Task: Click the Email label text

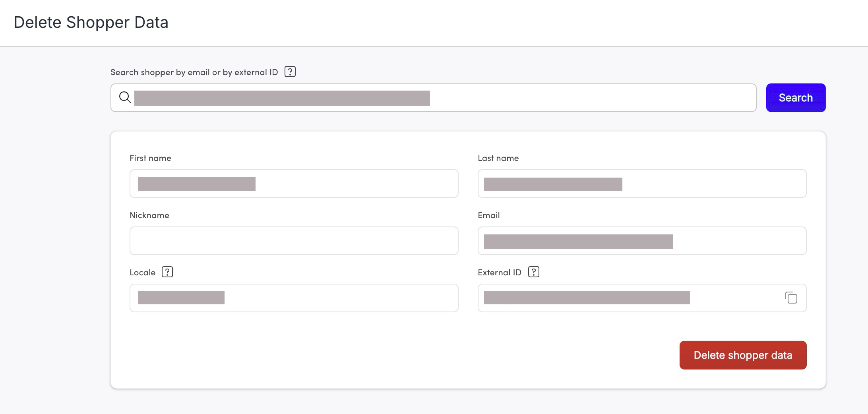Action: 488,215
